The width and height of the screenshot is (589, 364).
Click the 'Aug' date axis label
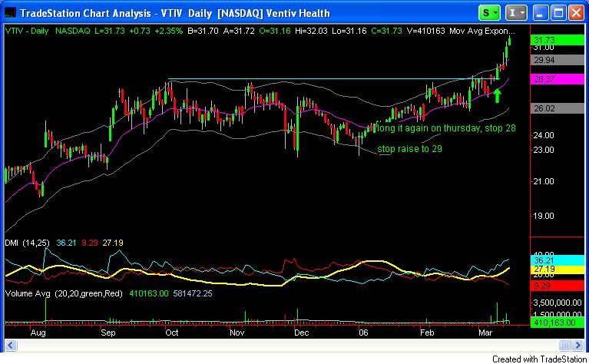click(x=38, y=333)
